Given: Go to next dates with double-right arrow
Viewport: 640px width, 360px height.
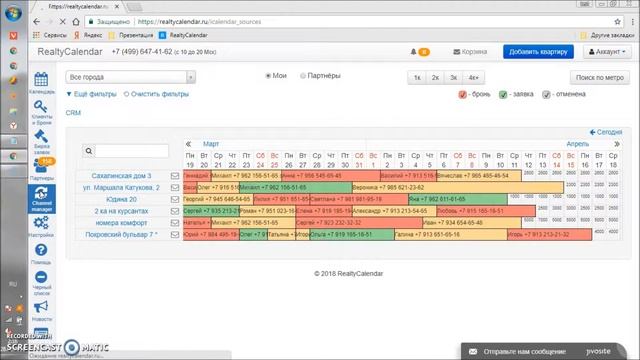Looking at the screenshot, I should pyautogui.click(x=617, y=144).
